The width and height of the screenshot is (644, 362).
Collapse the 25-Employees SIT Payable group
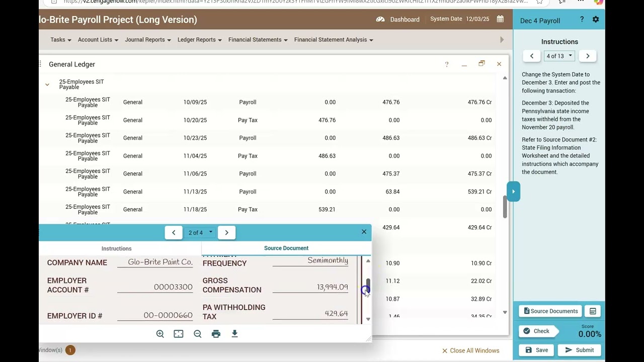click(x=47, y=84)
